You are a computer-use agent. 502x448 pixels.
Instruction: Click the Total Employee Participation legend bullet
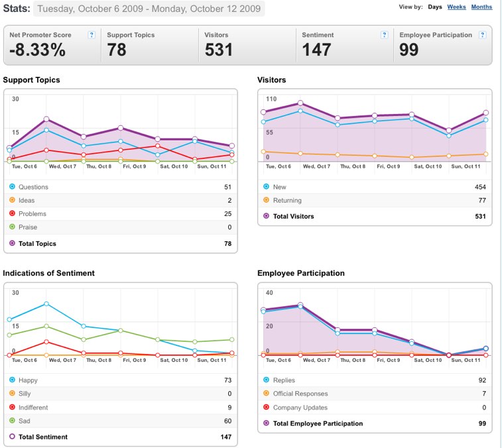(266, 423)
